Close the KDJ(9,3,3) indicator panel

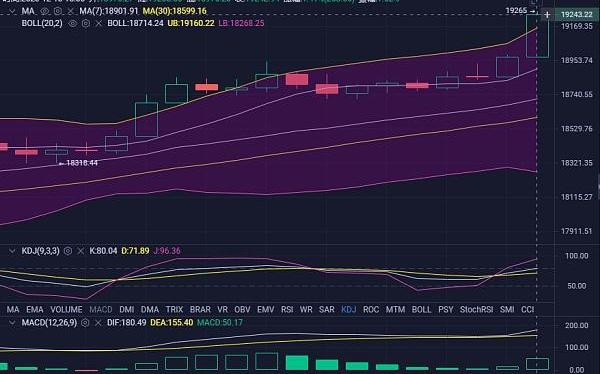click(81, 251)
